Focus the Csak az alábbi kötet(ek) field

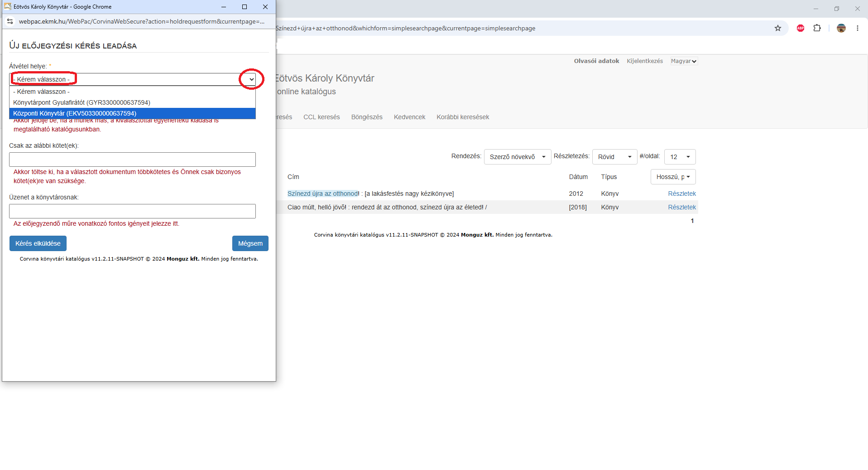(x=132, y=160)
